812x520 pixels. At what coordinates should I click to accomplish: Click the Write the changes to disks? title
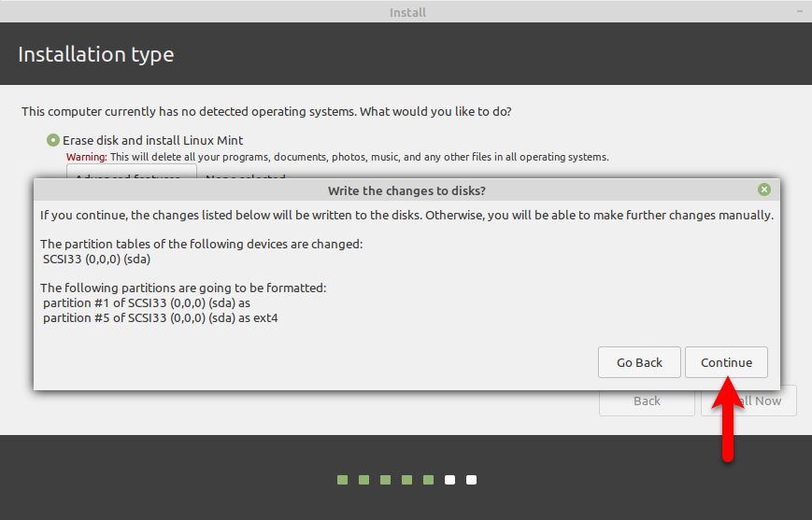(x=406, y=191)
